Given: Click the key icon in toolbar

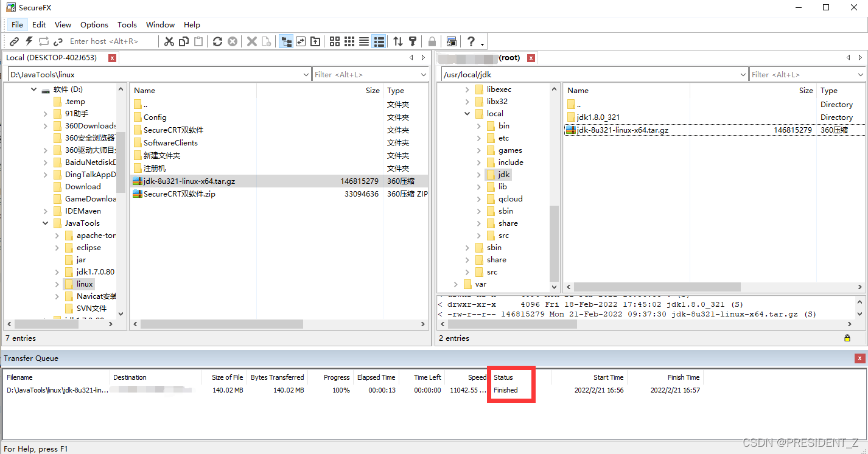Looking at the screenshot, I should coord(413,41).
